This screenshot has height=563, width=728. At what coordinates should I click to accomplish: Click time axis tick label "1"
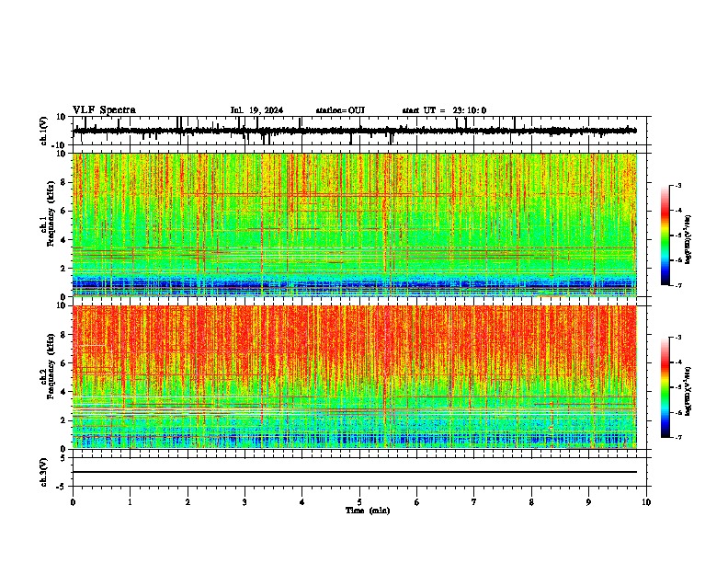pos(130,502)
